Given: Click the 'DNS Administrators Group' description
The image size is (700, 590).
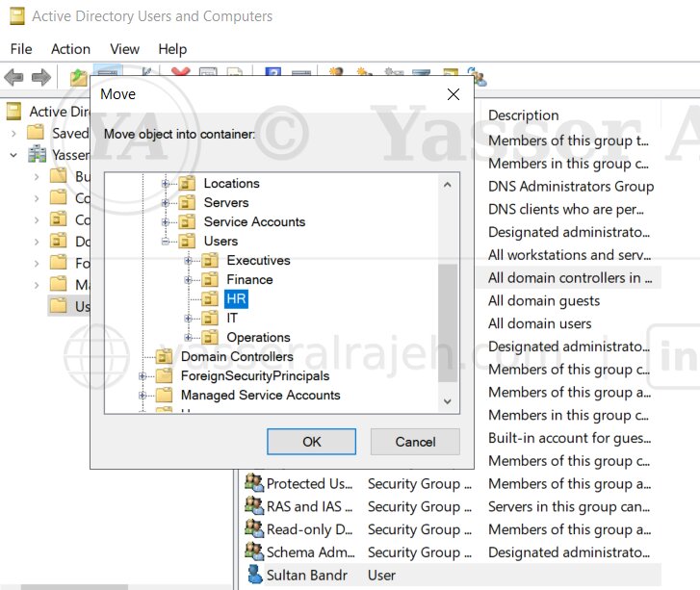Looking at the screenshot, I should coord(571,186).
